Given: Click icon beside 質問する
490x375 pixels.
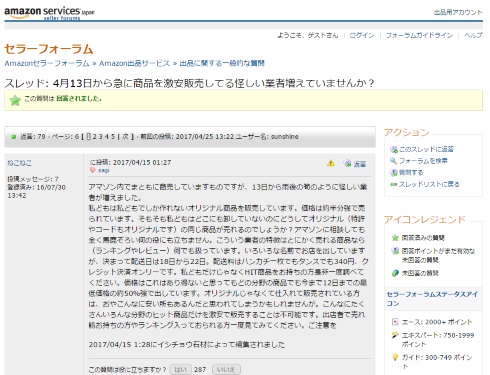Looking at the screenshot, I should click(394, 173).
